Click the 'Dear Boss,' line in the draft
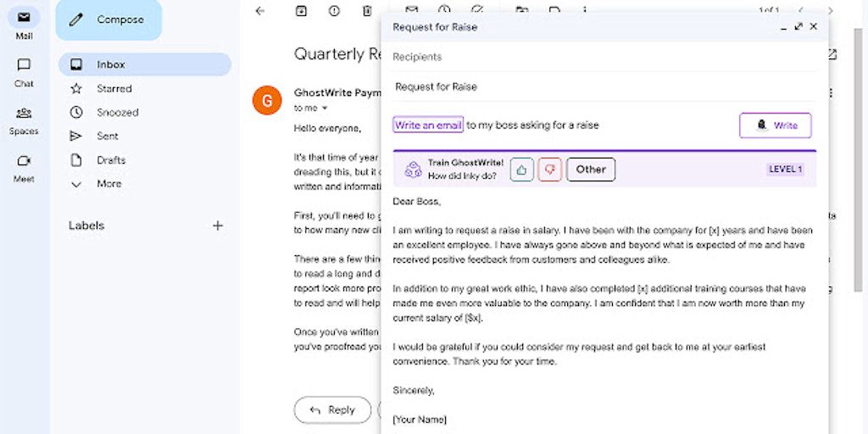 417,202
